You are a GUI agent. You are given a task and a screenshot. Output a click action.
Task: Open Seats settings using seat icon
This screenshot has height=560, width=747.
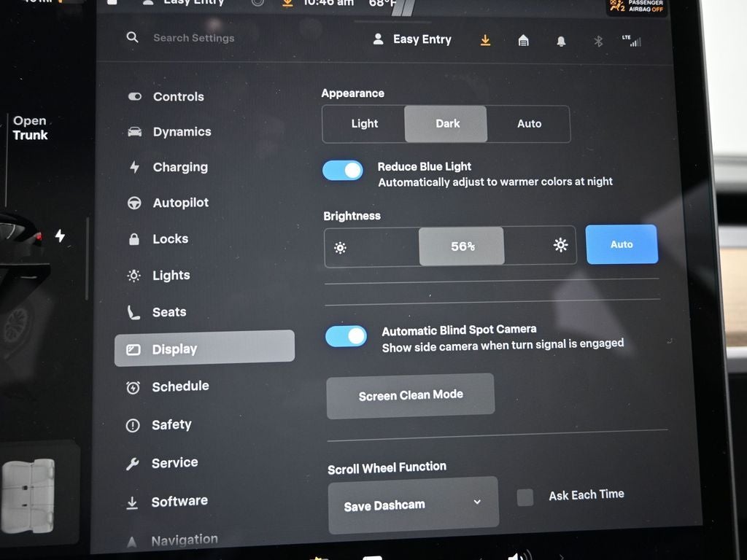point(133,312)
